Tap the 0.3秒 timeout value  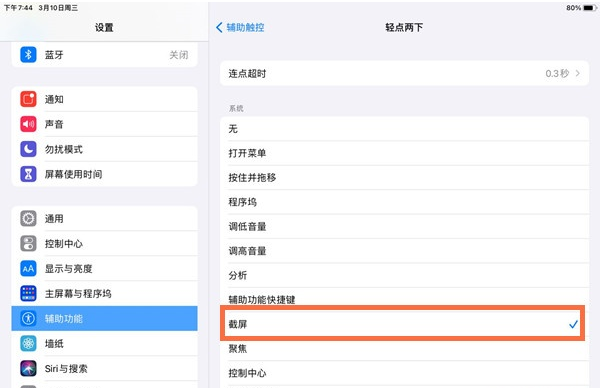(557, 73)
